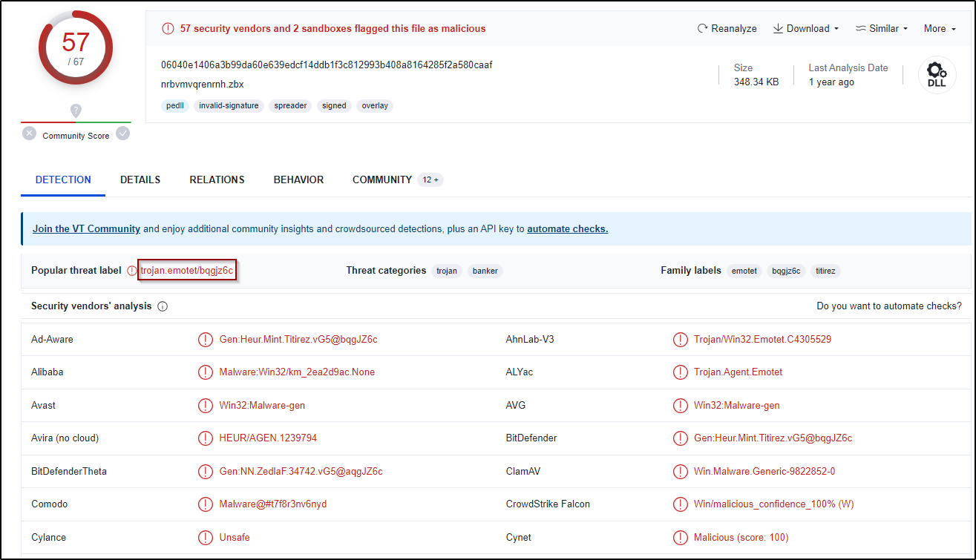
Task: Click the alert icon in the Avira row
Action: (206, 438)
